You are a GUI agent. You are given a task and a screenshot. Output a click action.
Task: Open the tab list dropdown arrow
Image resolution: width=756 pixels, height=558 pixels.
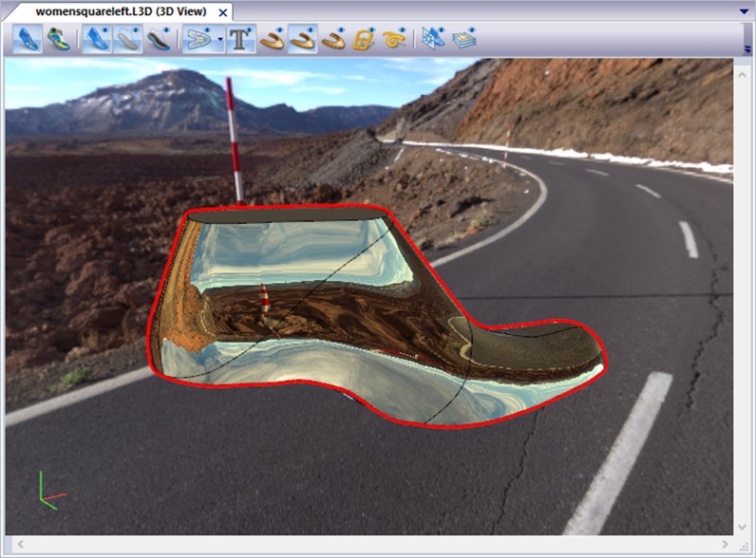(x=744, y=11)
